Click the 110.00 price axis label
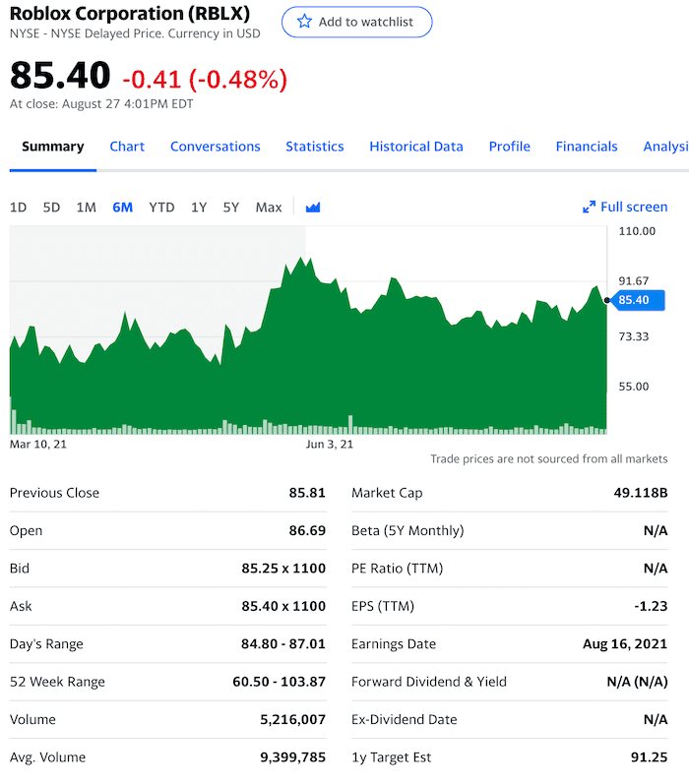689x784 pixels. (637, 231)
